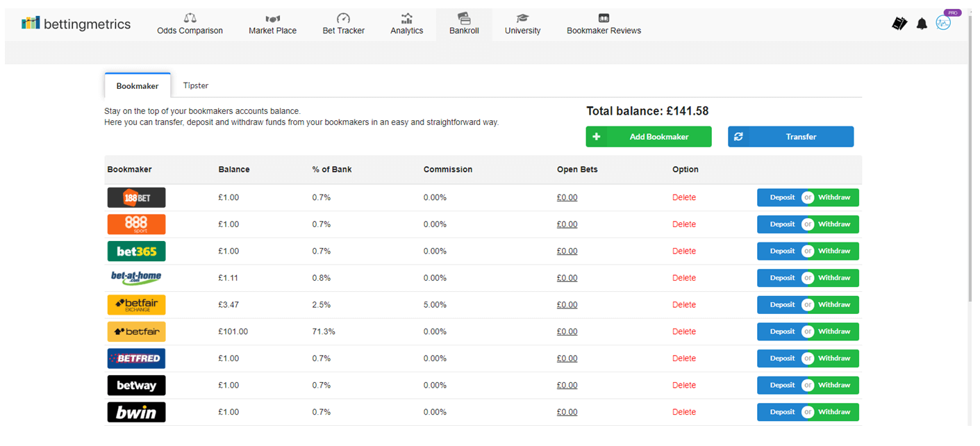Image resolution: width=980 pixels, height=446 pixels.
Task: Delete the bet365 bookmaker
Action: pyautogui.click(x=684, y=251)
